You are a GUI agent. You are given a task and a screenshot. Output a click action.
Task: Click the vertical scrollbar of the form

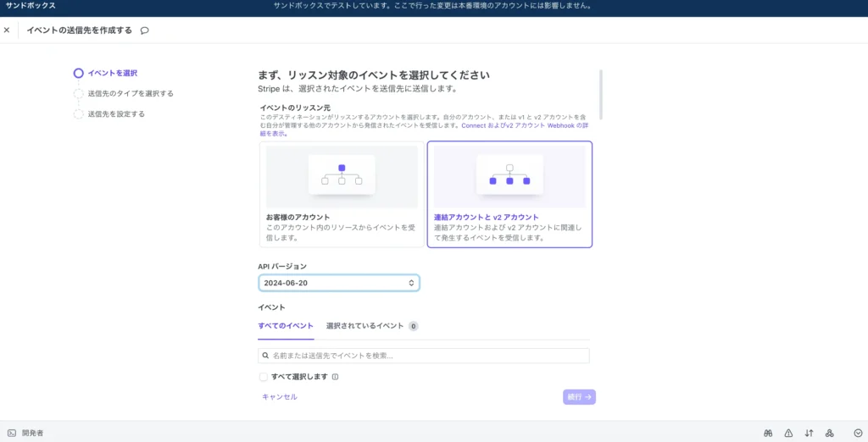coord(601,93)
